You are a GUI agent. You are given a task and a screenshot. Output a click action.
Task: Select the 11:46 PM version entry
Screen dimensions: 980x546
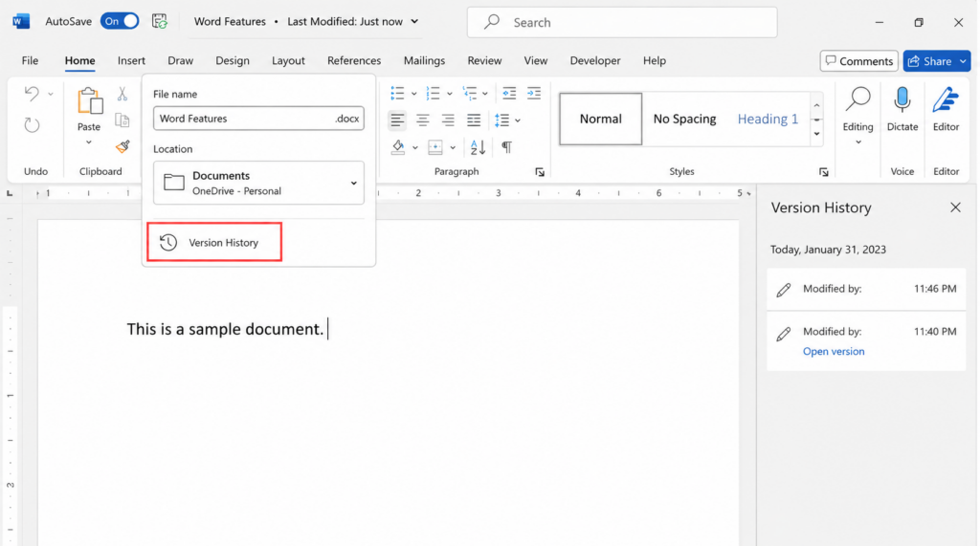(866, 289)
